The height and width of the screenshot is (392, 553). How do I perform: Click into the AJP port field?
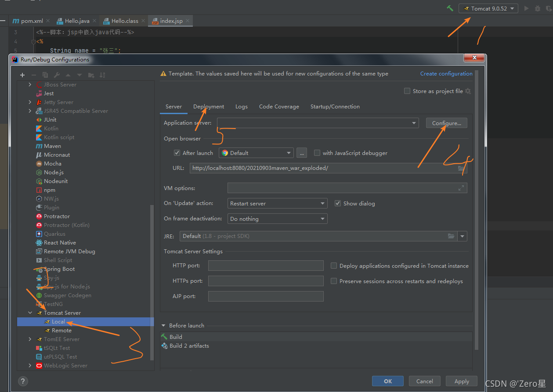point(266,296)
